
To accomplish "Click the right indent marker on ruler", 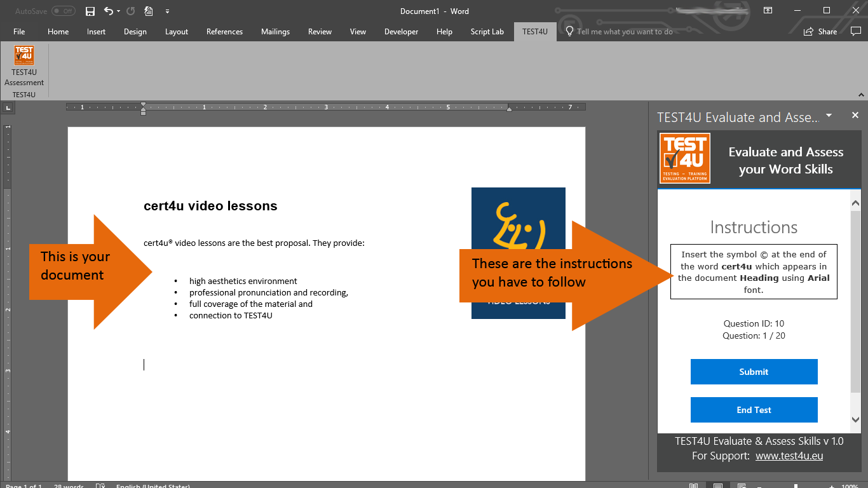I will (x=509, y=109).
